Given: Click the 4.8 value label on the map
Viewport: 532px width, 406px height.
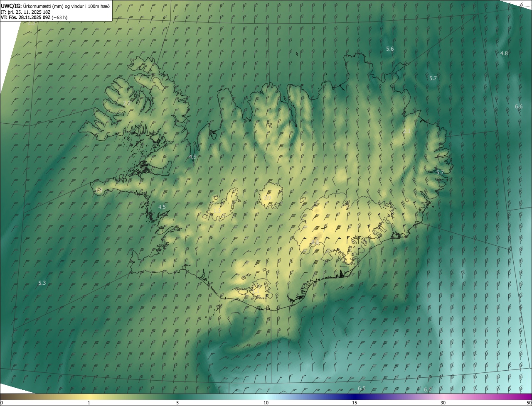Looking at the screenshot, I should coord(504,53).
